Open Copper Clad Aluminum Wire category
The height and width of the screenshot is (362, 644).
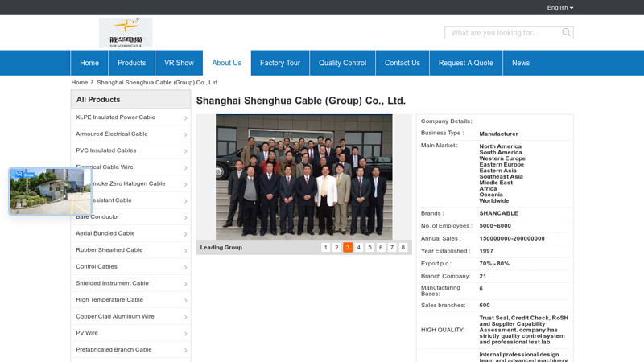pyautogui.click(x=115, y=316)
